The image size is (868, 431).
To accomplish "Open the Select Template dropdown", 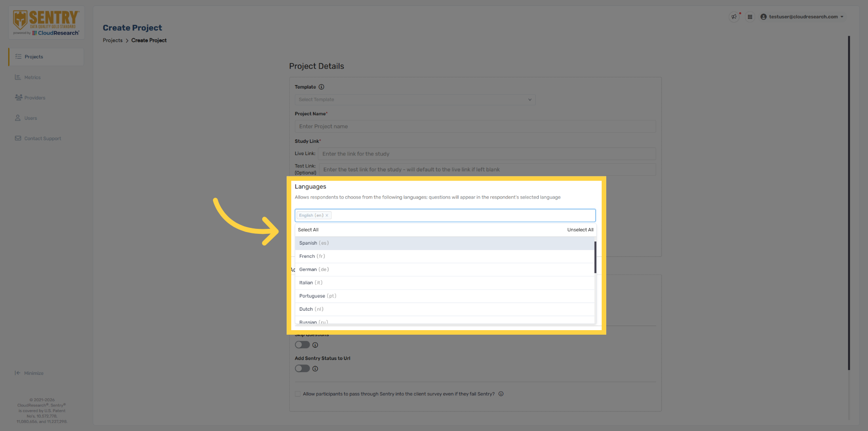I will tap(415, 99).
